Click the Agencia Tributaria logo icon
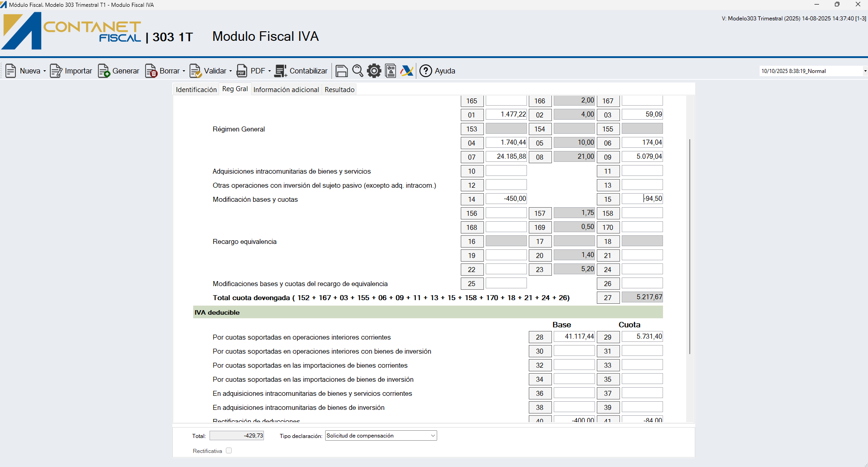 [407, 71]
